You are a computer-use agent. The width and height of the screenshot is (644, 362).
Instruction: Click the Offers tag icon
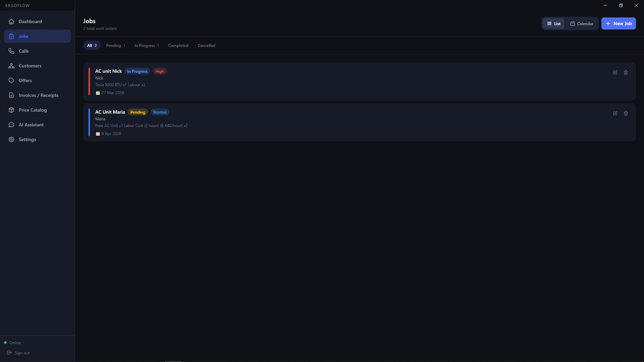coord(11,80)
